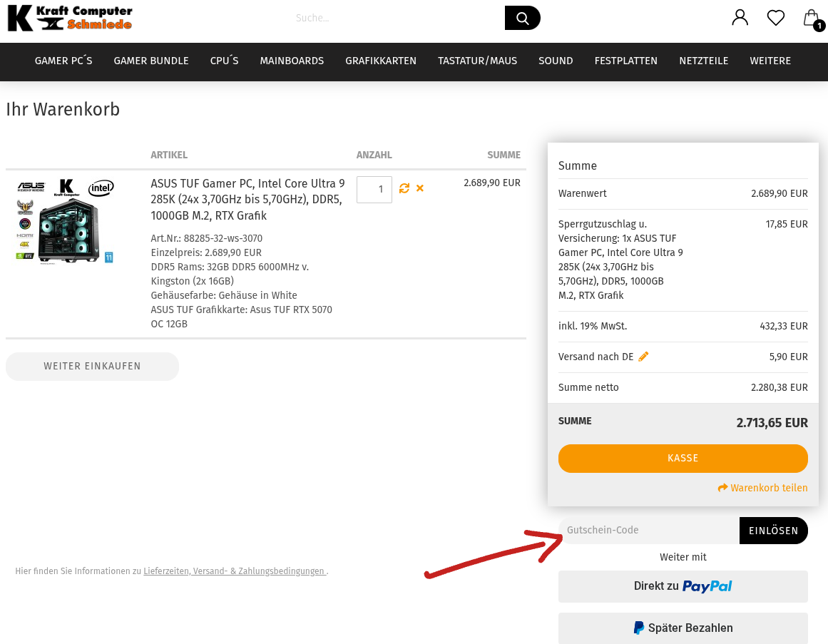Screen dimensions: 828x644
Task: Open the wishlist heart icon
Action: pyautogui.click(x=775, y=18)
